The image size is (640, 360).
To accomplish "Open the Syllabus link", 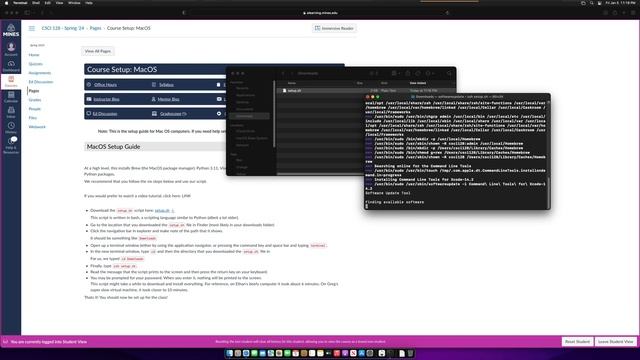I will (x=166, y=84).
